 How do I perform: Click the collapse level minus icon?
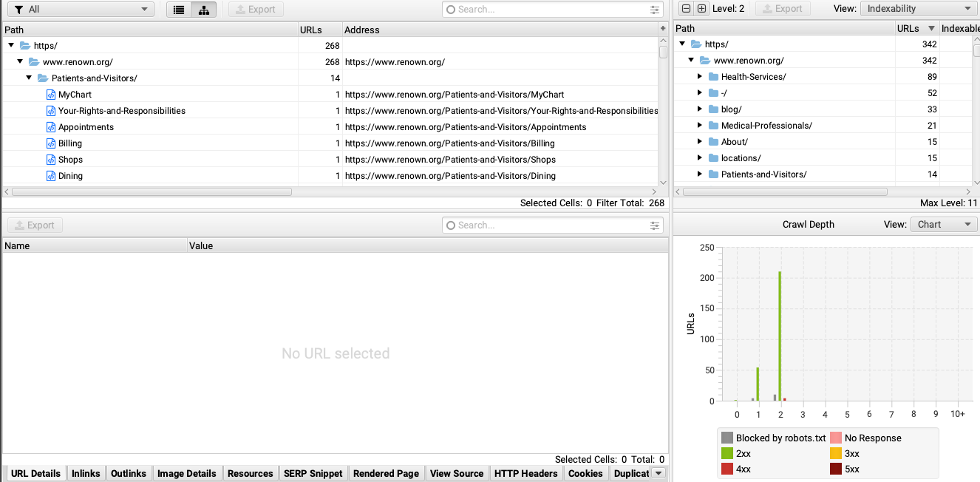[686, 9]
